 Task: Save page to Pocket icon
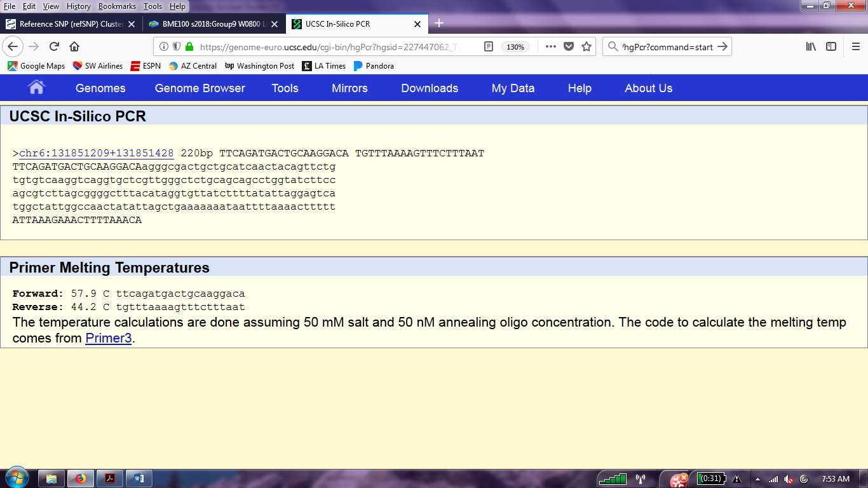click(569, 46)
